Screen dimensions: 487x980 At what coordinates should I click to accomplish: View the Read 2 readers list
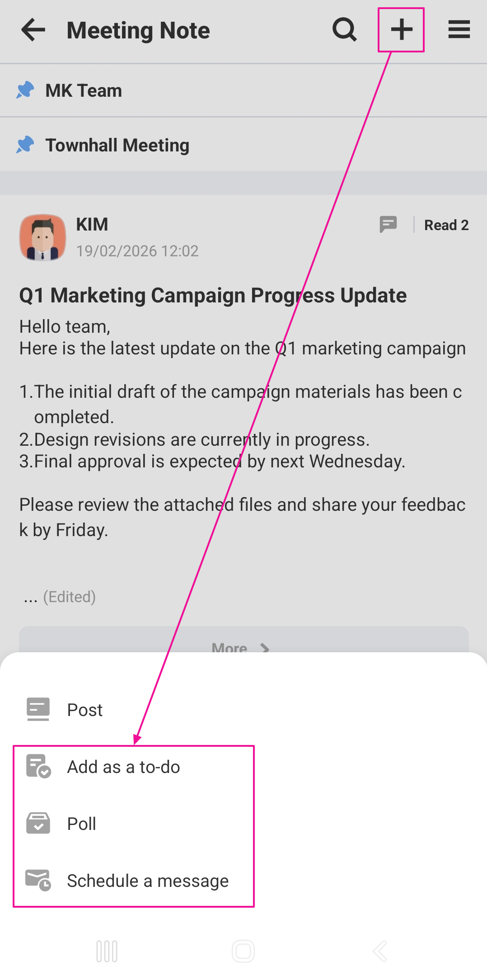coord(446,225)
